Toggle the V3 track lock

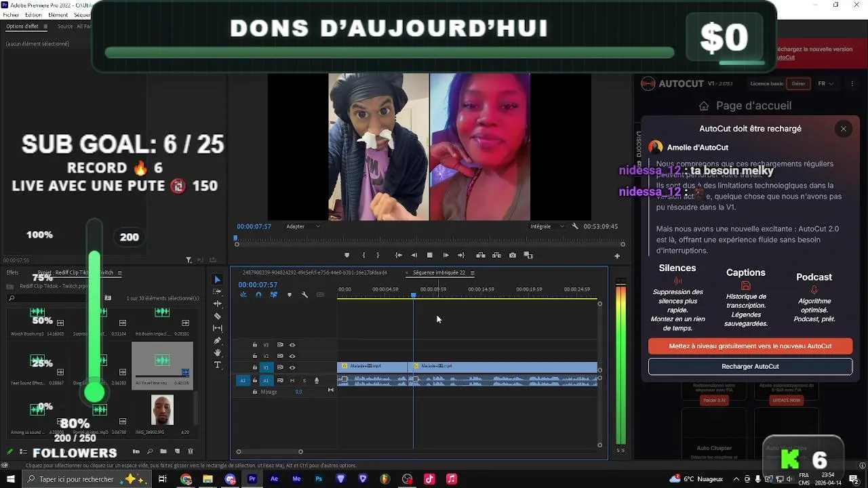click(255, 345)
